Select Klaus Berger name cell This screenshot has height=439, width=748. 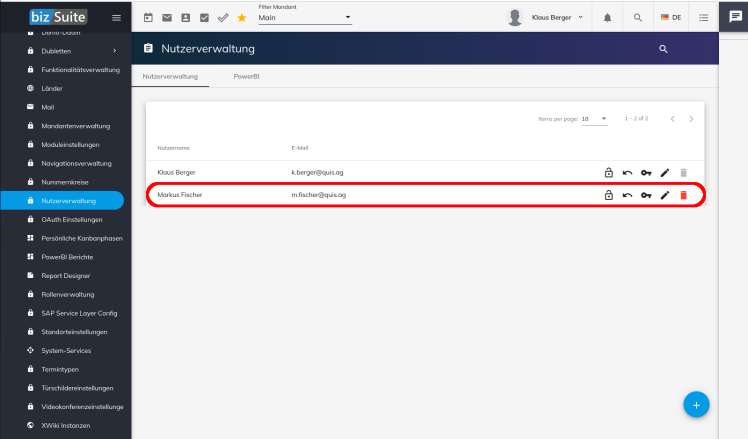177,172
